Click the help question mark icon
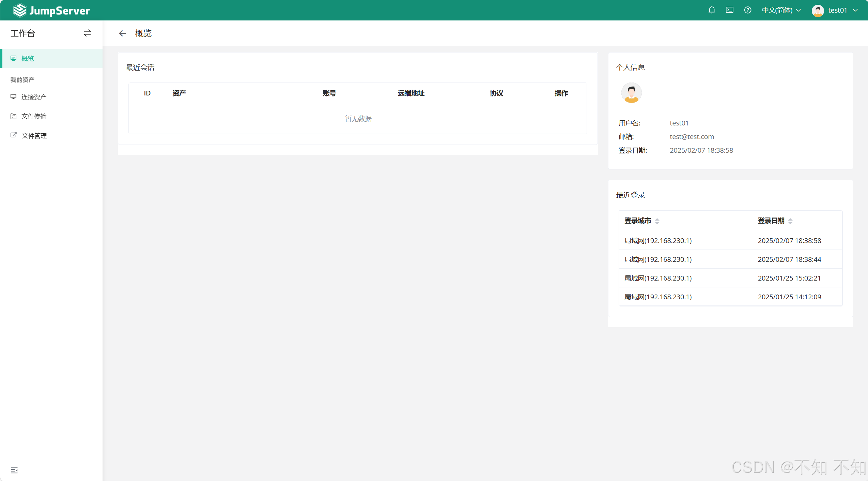 (x=748, y=10)
